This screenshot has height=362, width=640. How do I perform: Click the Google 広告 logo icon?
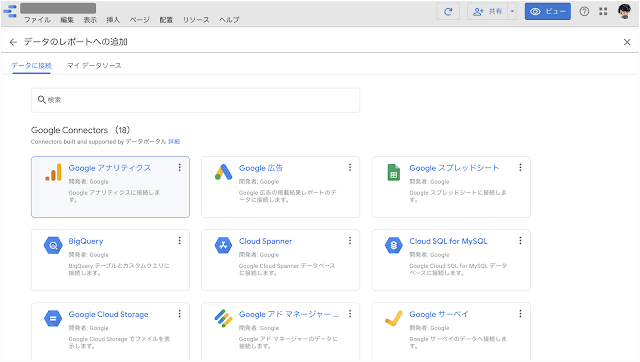click(x=223, y=172)
